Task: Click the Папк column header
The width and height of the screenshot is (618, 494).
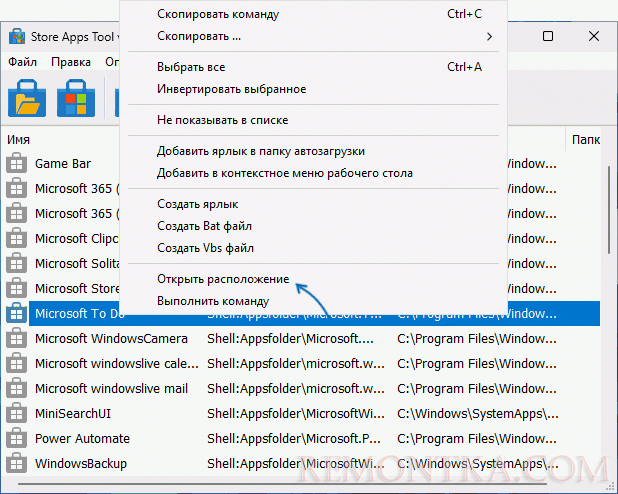Action: [x=586, y=140]
